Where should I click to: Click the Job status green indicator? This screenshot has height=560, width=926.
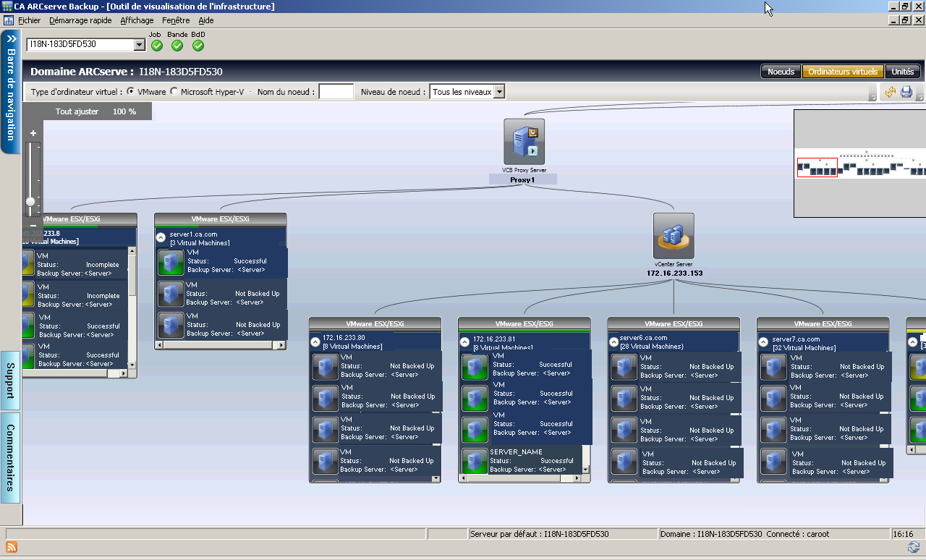point(156,45)
